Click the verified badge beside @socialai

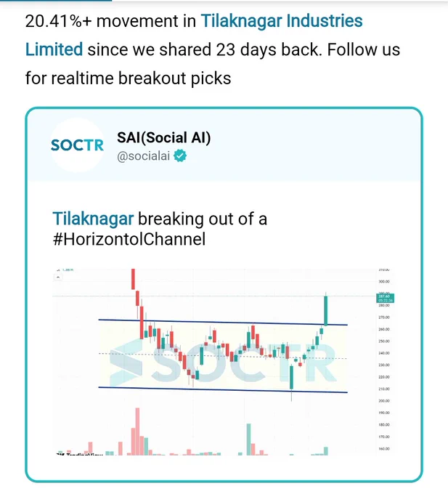(180, 156)
